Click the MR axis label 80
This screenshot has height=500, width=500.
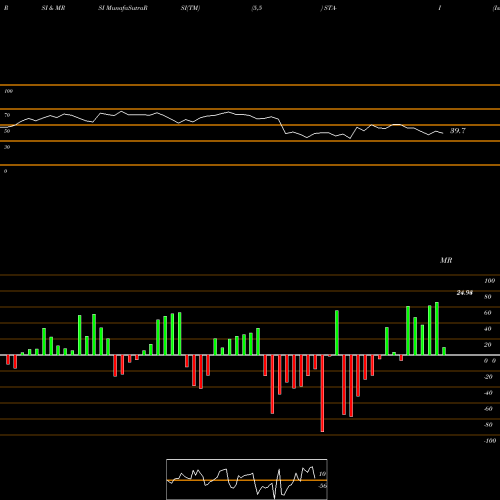(488, 297)
